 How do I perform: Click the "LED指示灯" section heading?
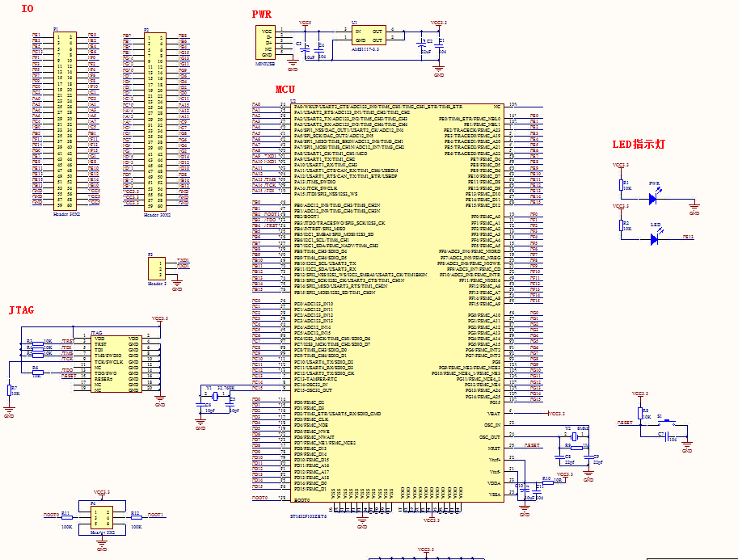click(639, 145)
